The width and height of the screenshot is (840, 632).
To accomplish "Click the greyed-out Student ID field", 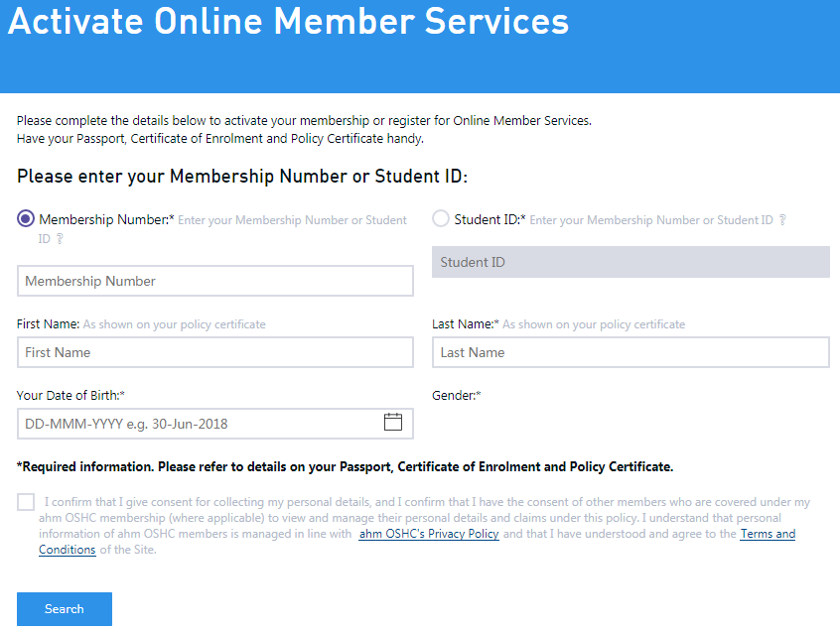I will [630, 262].
